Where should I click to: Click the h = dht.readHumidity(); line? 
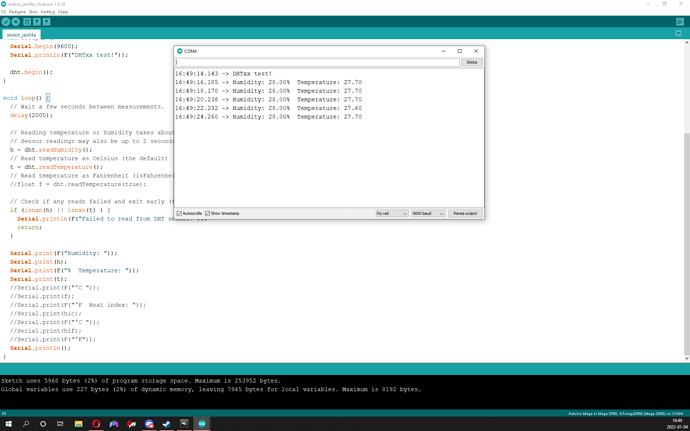51,150
